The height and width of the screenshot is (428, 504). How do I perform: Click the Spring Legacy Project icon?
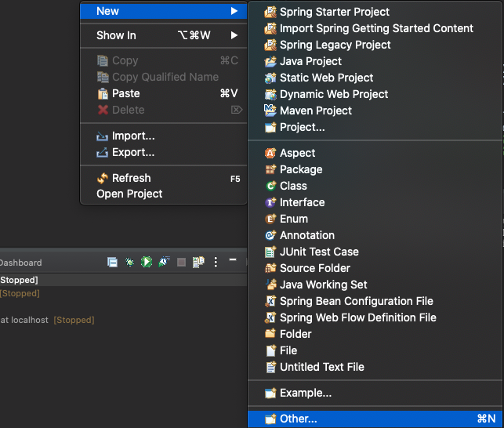coord(270,45)
